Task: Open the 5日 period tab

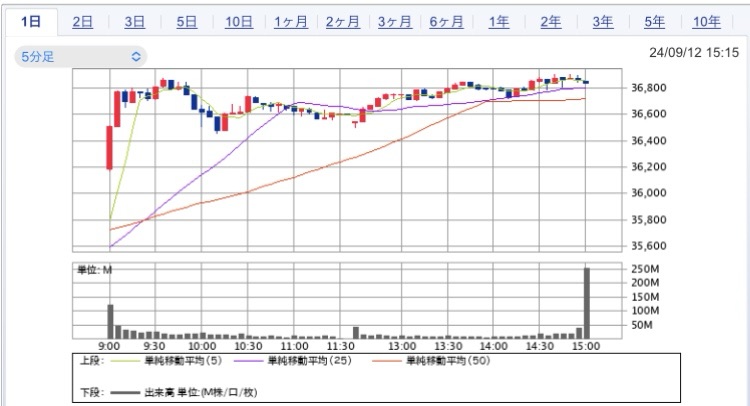Action: [187, 22]
